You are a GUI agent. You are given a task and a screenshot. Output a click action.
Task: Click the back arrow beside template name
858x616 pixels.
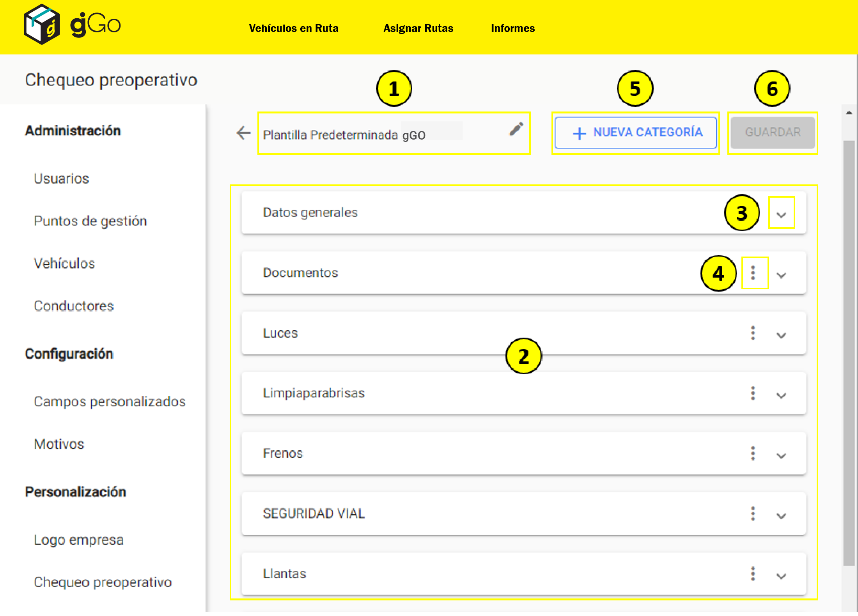click(243, 133)
